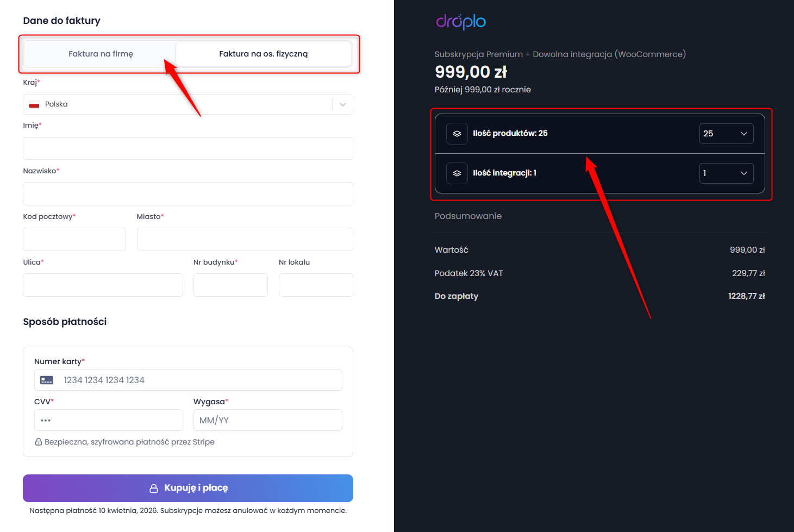Click the Kupuję i płacę button
794x532 pixels.
click(188, 488)
